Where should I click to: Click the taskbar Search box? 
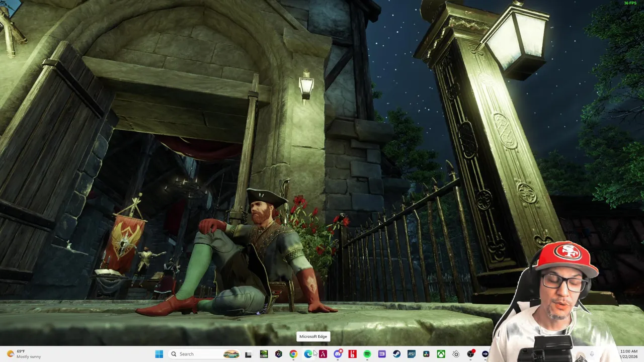coord(204,354)
